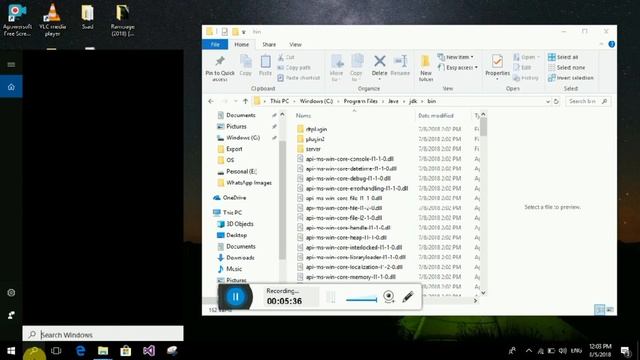640x360 pixels.
Task: Open Task View on the taskbar
Action: click(56, 351)
